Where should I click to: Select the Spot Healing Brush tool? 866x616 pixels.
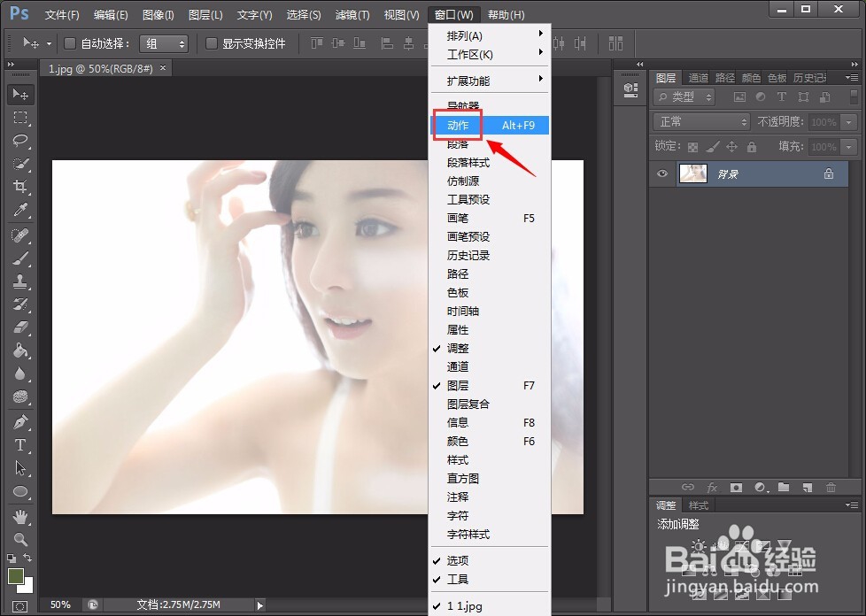click(20, 236)
